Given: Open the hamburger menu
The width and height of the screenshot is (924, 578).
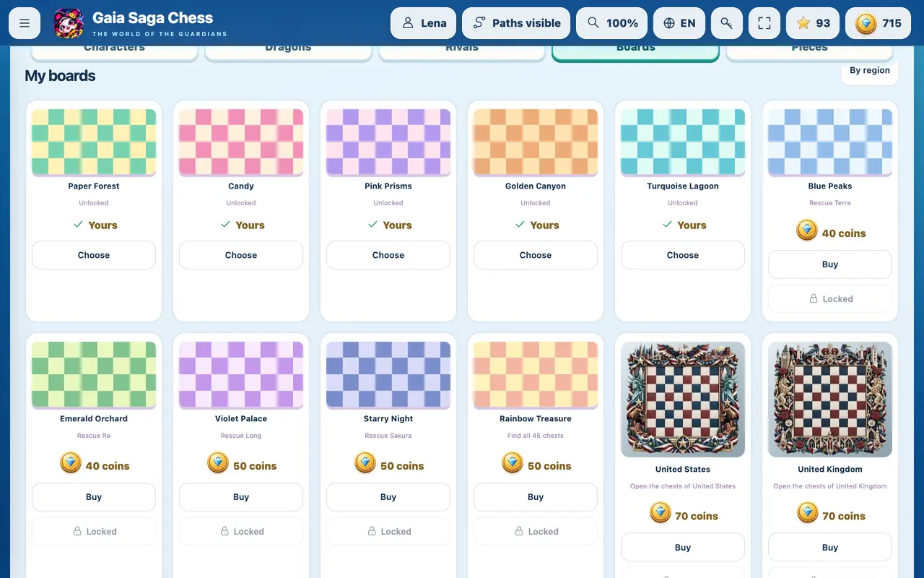Looking at the screenshot, I should [x=25, y=23].
